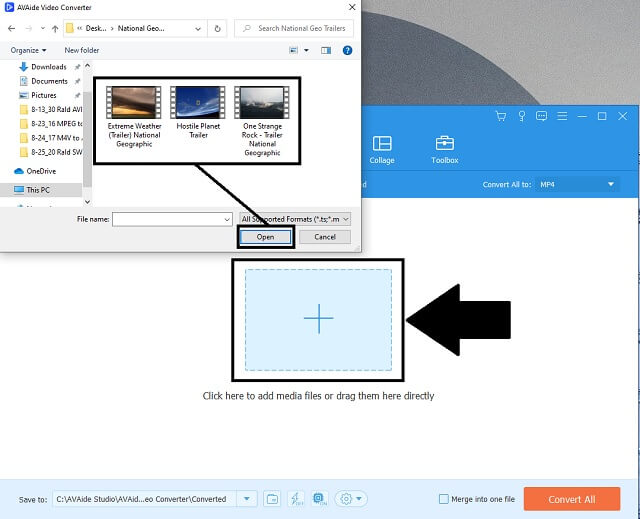Viewport: 640px width, 519px height.
Task: Click the forward navigation arrow
Action: pos(29,29)
